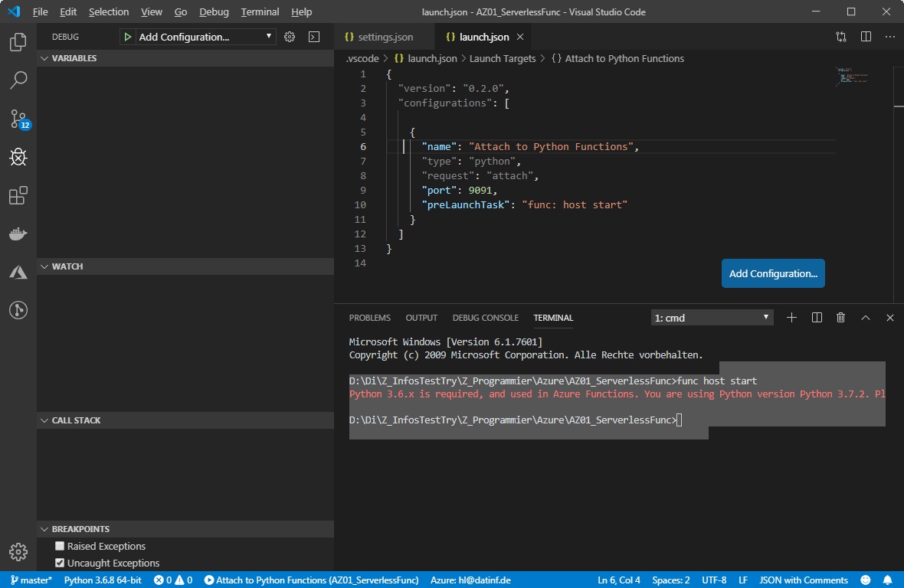
Task: Click 'UTF-8' encoding in status bar
Action: point(714,580)
